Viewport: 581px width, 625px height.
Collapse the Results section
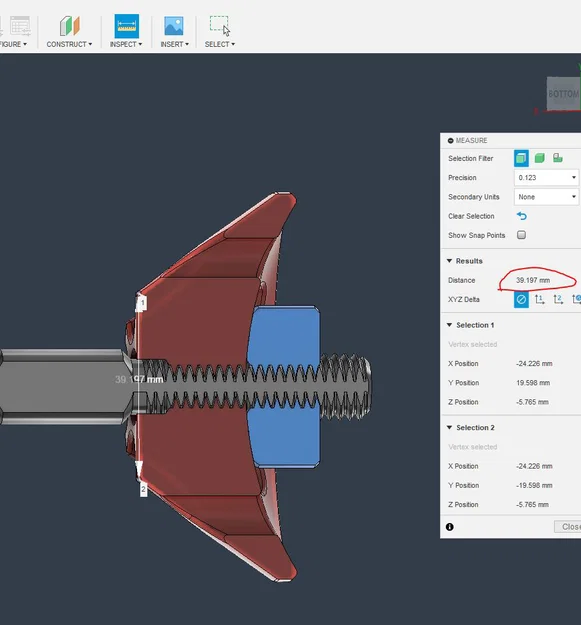point(449,261)
